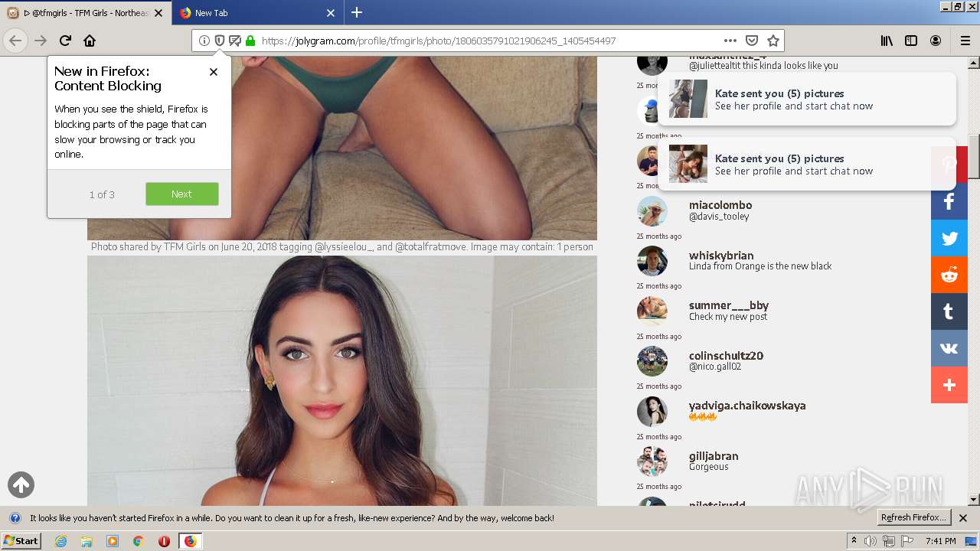980x551 pixels.
Task: Click the Firefox back arrow button
Action: (15, 41)
